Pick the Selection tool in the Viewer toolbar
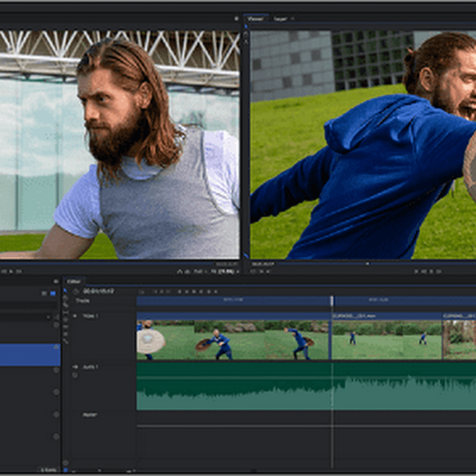The image size is (476, 476). point(246,26)
